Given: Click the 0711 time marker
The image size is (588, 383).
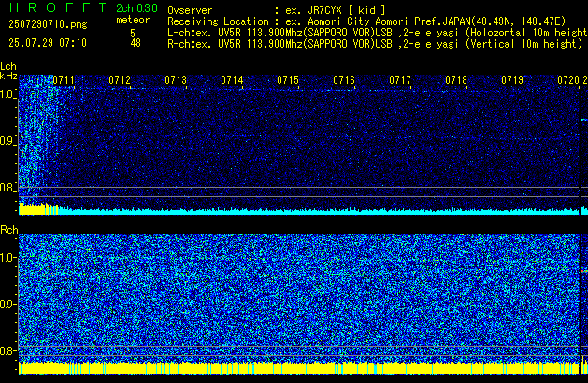Looking at the screenshot, I should click(64, 80).
